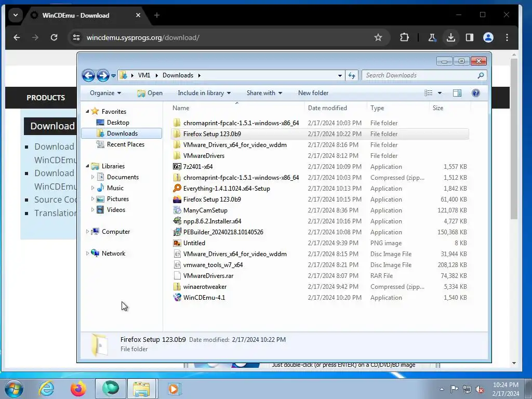The image size is (532, 399).
Task: Click Explorer's Forward navigation arrow
Action: point(103,75)
